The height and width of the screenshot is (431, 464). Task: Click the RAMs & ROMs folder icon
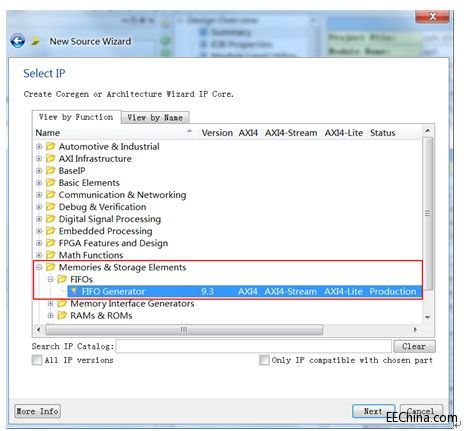[62, 315]
